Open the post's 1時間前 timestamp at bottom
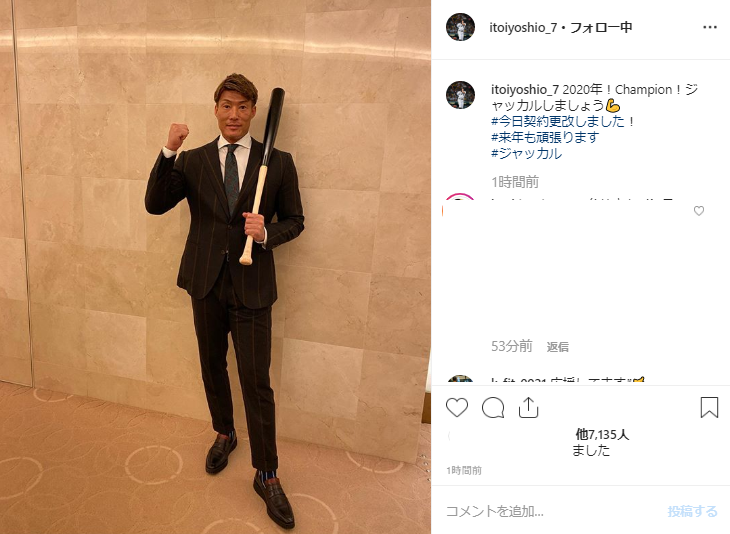Screen dimensions: 730x534 pyautogui.click(x=464, y=471)
